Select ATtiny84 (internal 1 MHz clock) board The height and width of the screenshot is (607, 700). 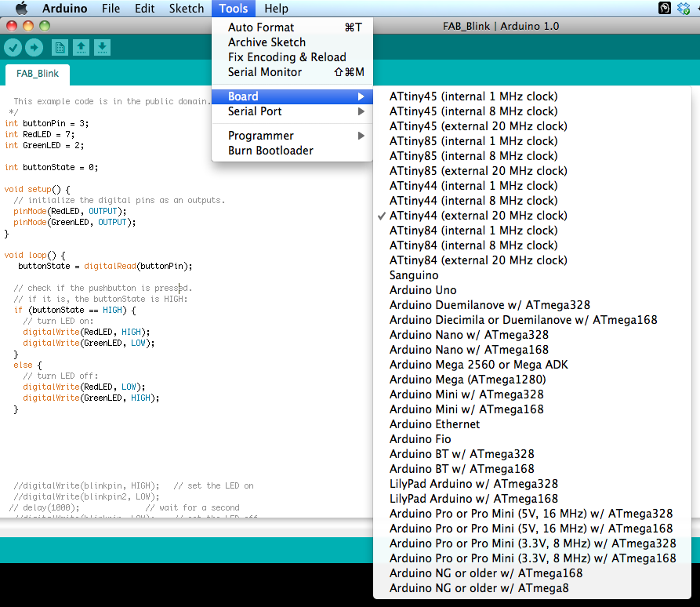pyautogui.click(x=531, y=231)
